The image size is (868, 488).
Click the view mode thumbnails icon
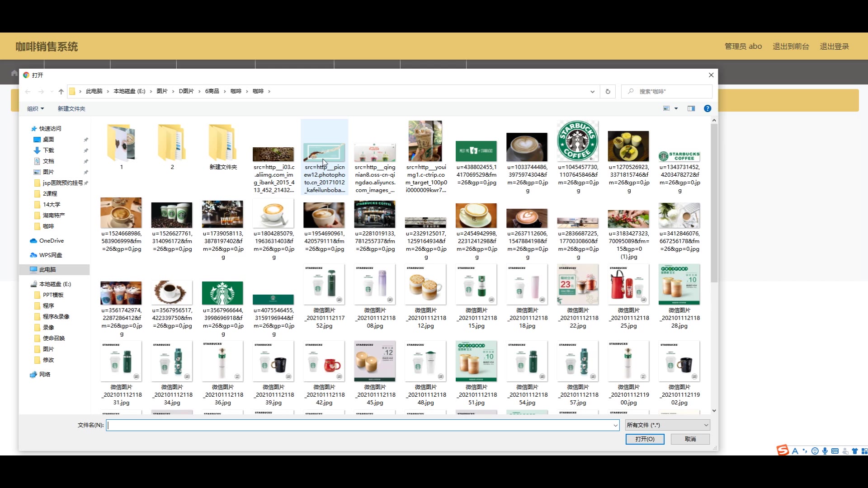[666, 108]
